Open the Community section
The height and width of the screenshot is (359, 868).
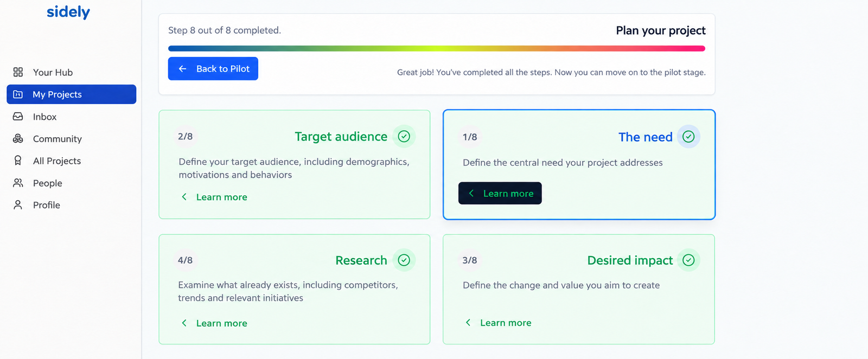pos(72,139)
